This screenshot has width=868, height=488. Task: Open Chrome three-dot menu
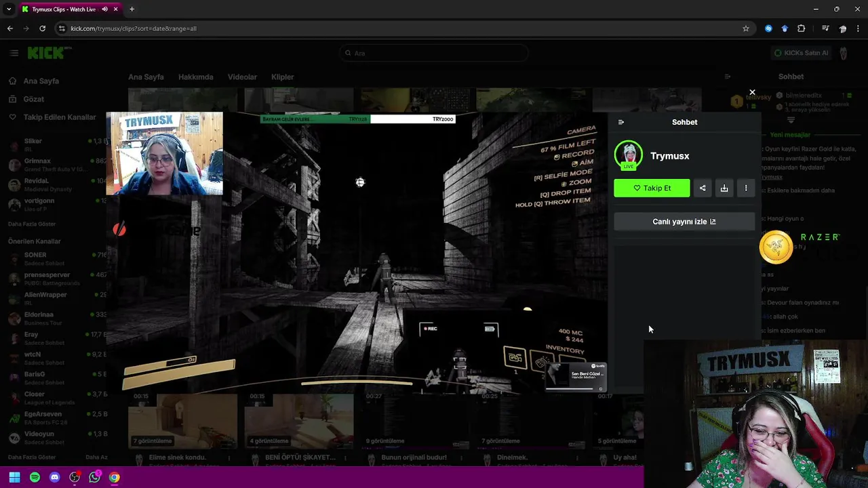point(859,28)
